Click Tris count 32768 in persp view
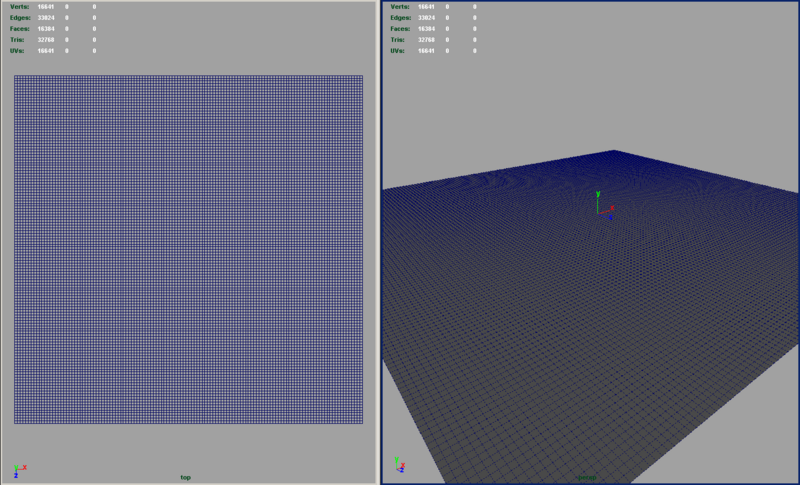The height and width of the screenshot is (485, 800). tap(427, 40)
